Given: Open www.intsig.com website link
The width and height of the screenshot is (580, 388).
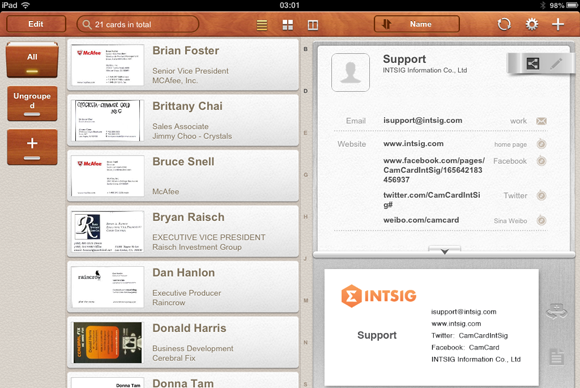Looking at the screenshot, I should pyautogui.click(x=413, y=144).
